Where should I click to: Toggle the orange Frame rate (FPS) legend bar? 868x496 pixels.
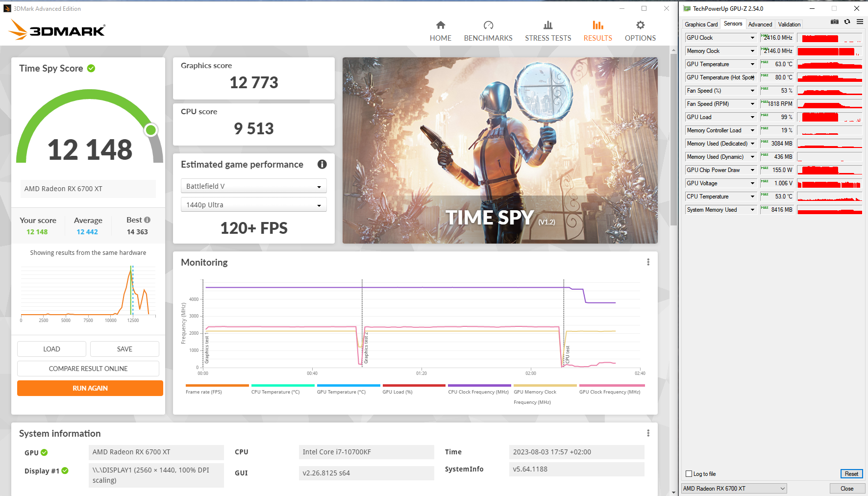pos(217,386)
